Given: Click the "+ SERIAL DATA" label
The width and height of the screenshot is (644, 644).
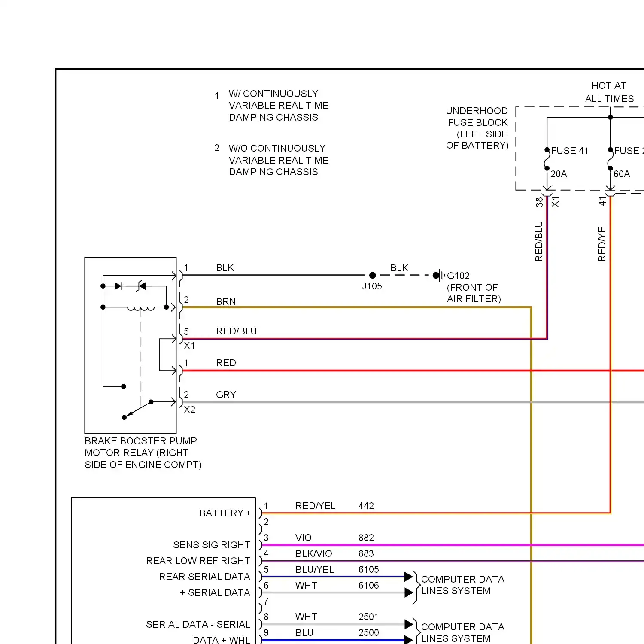Looking at the screenshot, I should click(215, 592).
